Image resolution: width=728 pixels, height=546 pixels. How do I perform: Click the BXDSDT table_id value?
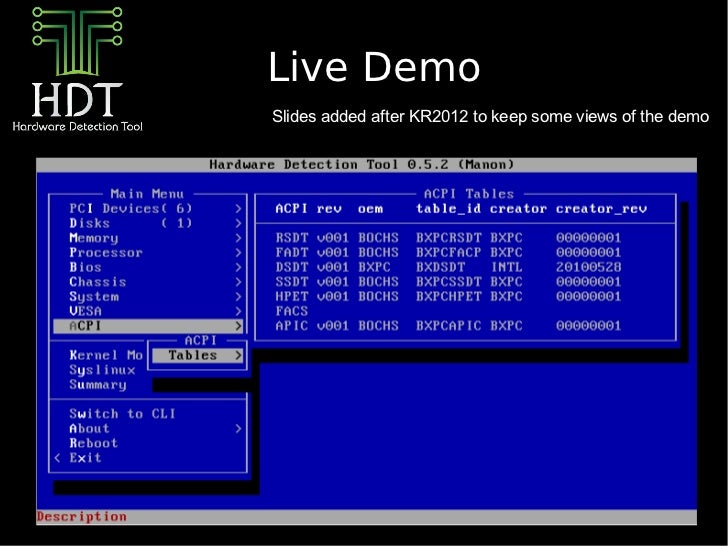441,267
